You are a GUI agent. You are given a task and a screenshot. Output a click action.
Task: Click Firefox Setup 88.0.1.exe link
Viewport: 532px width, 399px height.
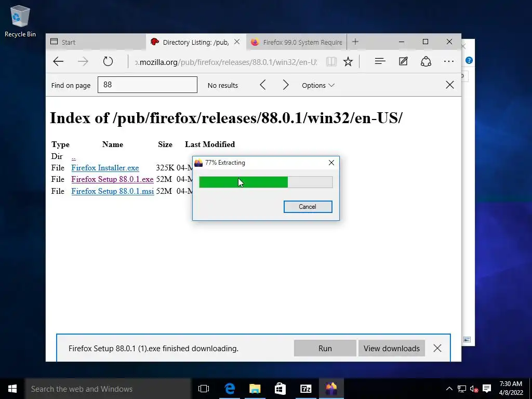tap(112, 179)
